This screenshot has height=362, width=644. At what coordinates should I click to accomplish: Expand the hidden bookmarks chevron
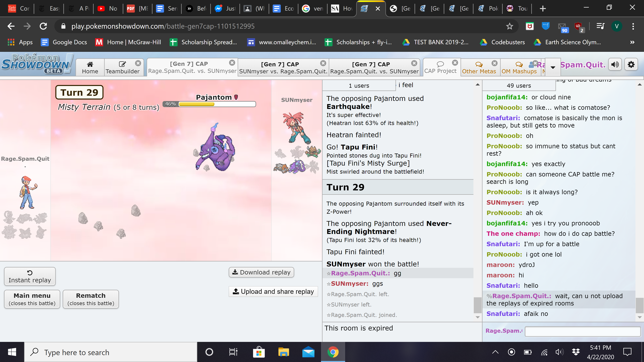[x=632, y=42]
